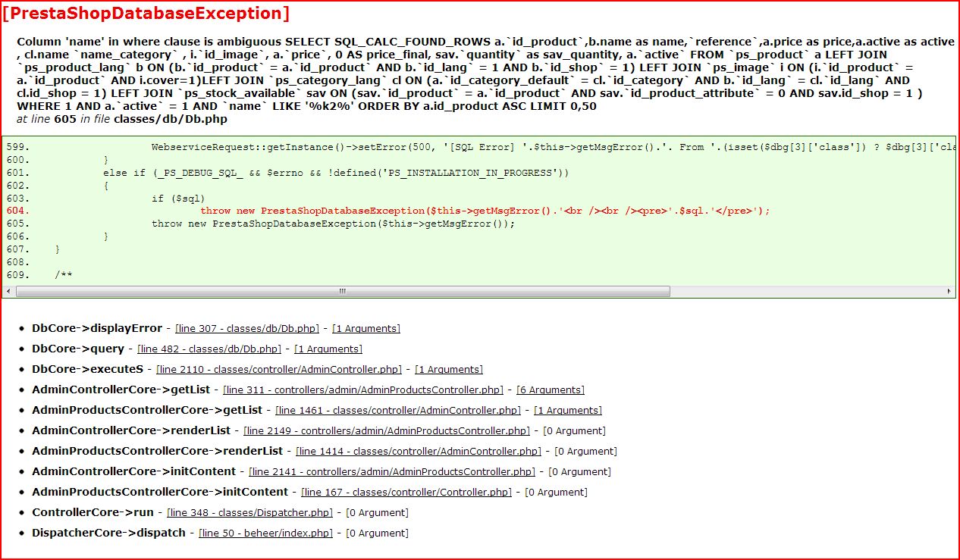Click the ControllerCore->run stack entry
This screenshot has height=560, width=960.
coord(93,512)
